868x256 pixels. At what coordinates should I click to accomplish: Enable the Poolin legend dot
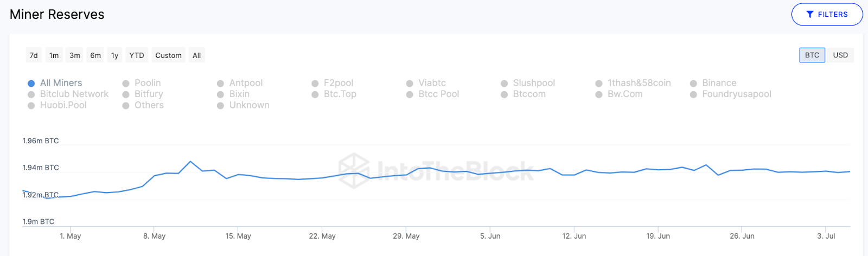pyautogui.click(x=126, y=84)
